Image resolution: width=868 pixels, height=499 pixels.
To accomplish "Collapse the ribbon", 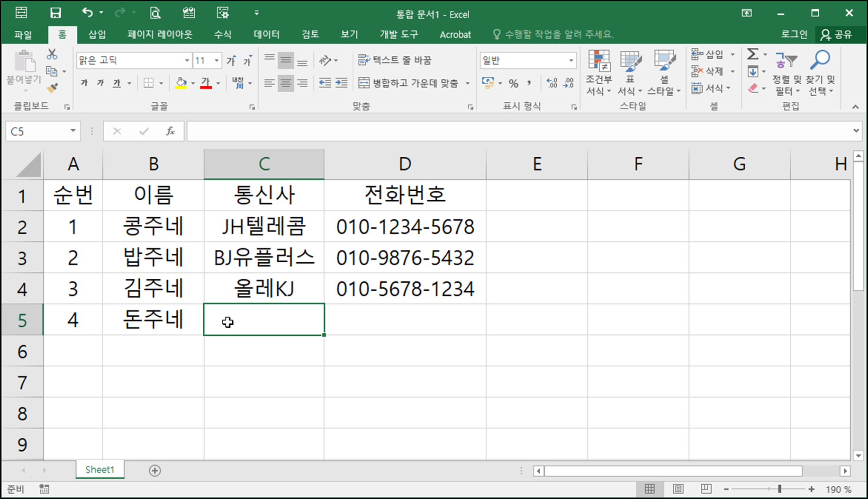I will click(x=855, y=107).
